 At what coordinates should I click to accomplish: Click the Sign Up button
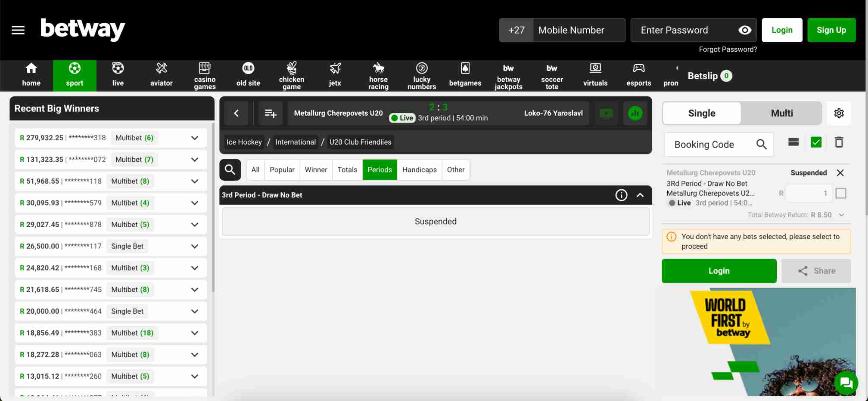831,30
